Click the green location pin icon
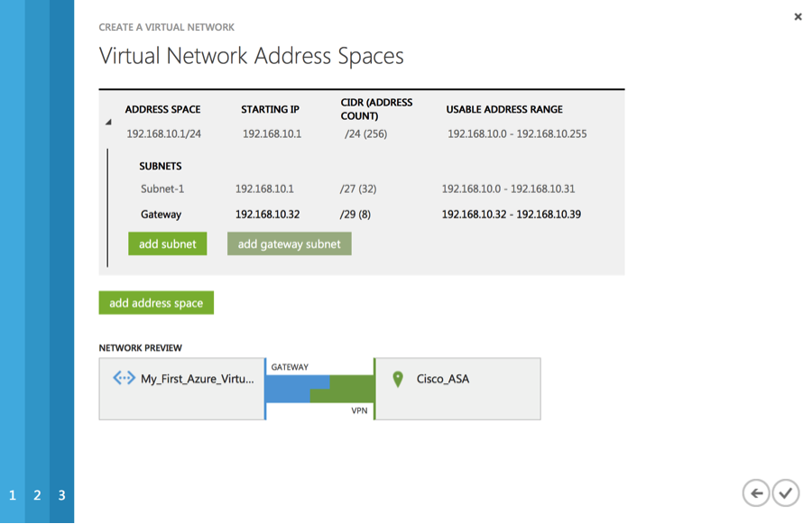 (398, 379)
